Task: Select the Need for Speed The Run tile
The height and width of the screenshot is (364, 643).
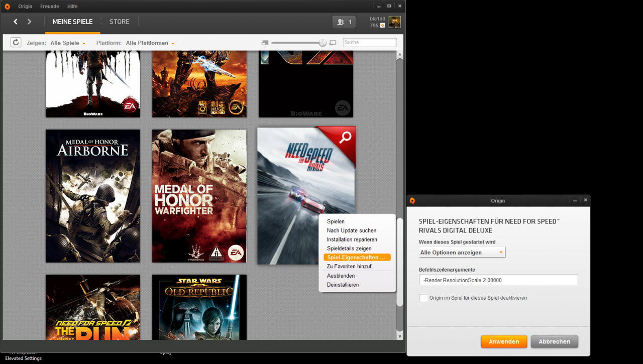Action: click(x=93, y=307)
